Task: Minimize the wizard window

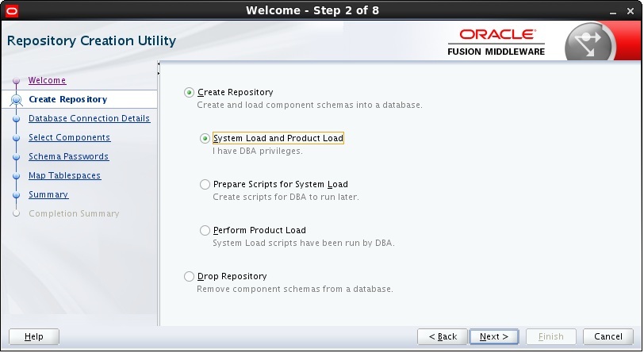Action: (613, 12)
